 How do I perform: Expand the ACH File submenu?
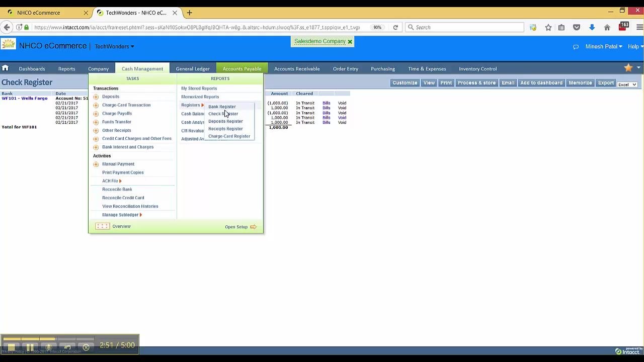click(x=112, y=181)
